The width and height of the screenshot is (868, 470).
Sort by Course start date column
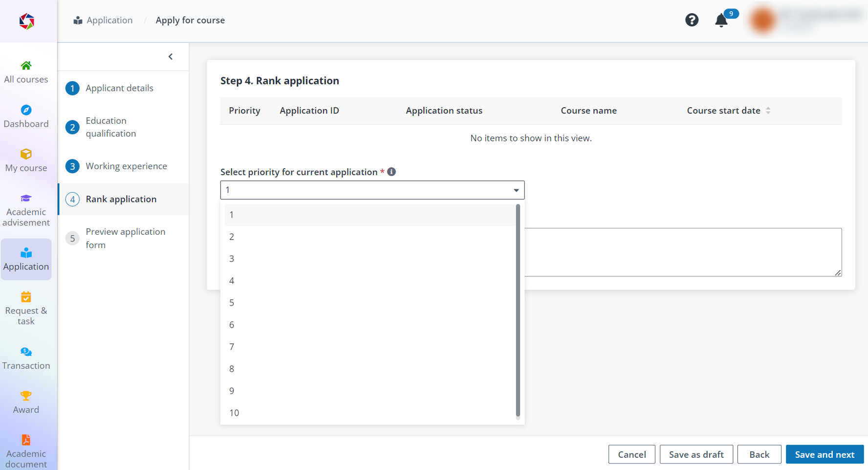[x=769, y=111]
